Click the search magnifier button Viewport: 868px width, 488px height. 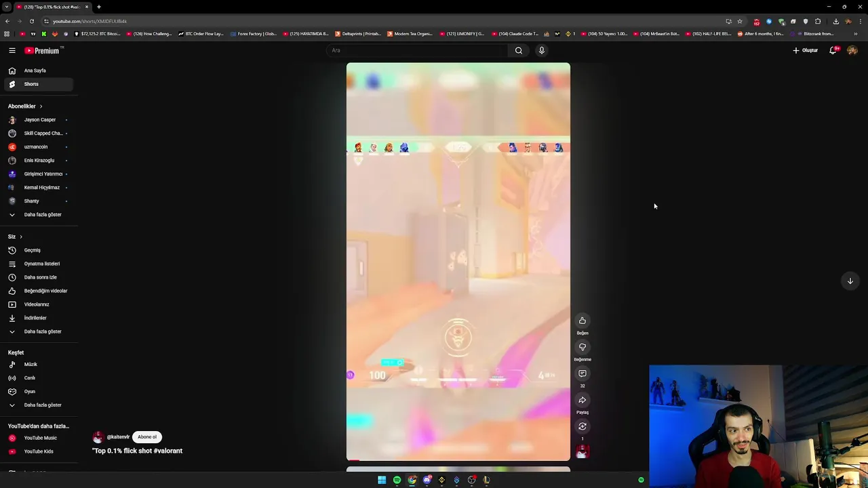[x=519, y=50]
